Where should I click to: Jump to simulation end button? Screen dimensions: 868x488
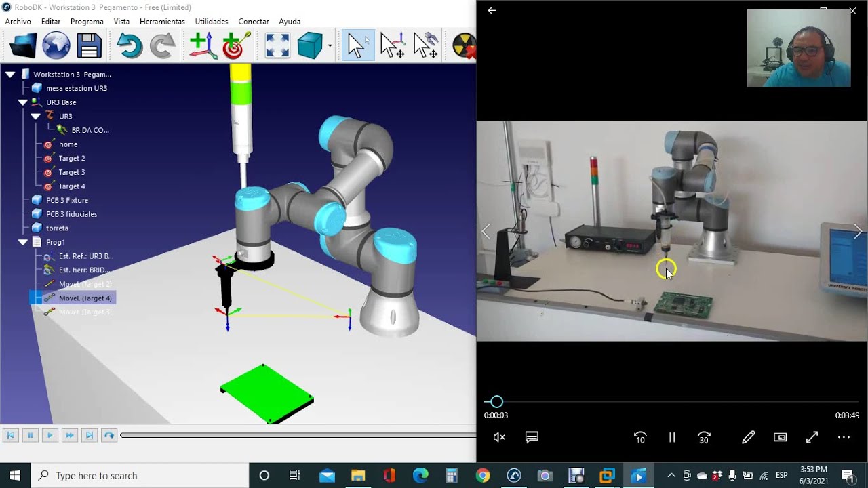89,435
